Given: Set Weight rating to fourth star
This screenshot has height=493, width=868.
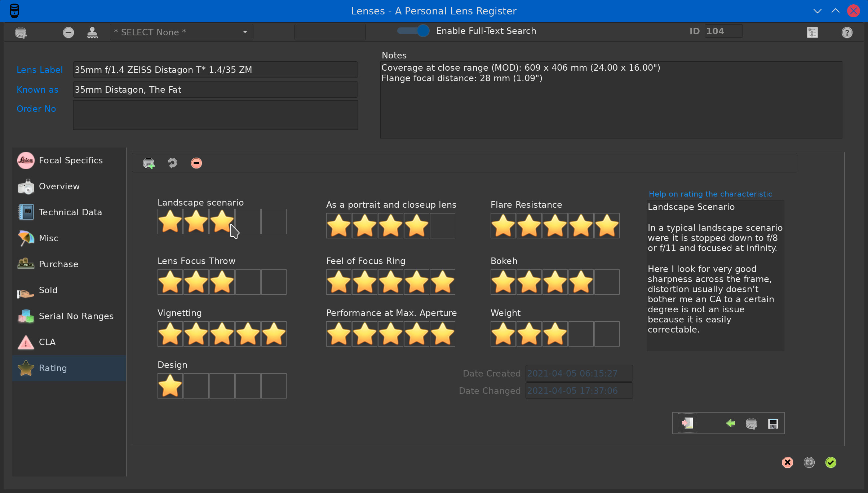Looking at the screenshot, I should tap(581, 334).
